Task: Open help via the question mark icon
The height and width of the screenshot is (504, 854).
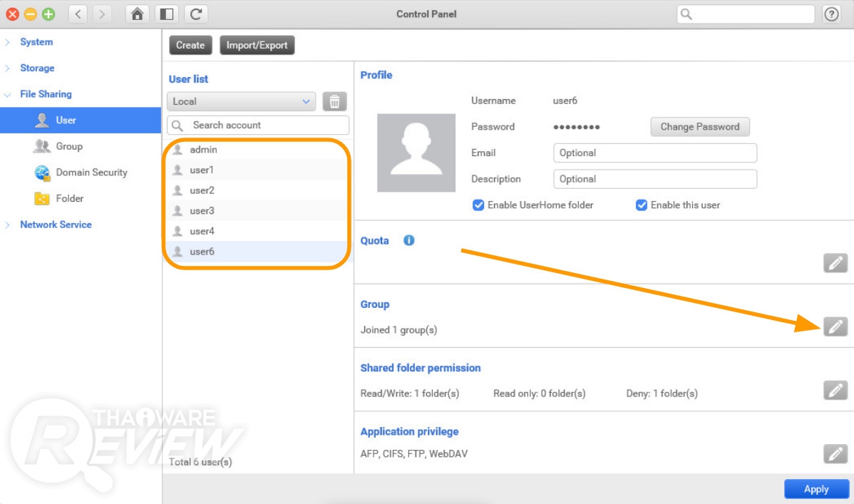Action: (832, 14)
